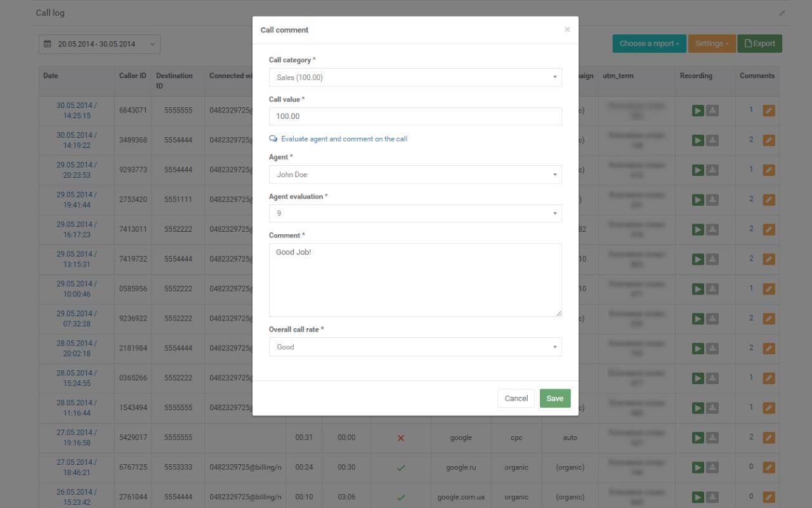Open the pencil edit icon for the 29.05.2014 10:00:46 call
812x508 pixels.
tap(769, 288)
